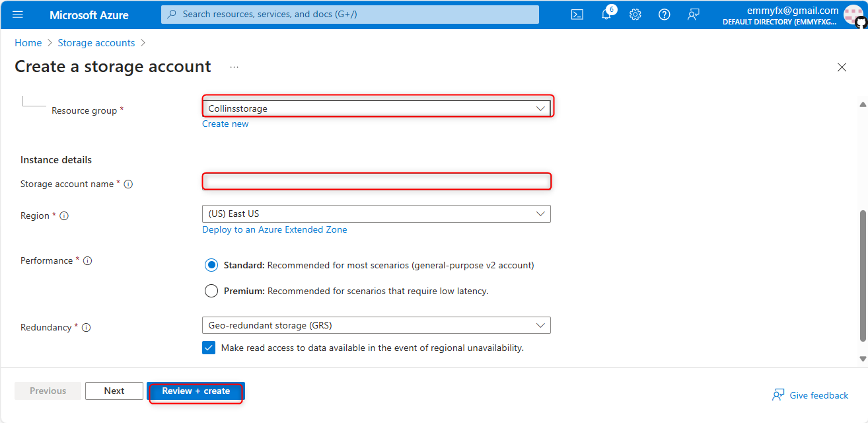The width and height of the screenshot is (868, 423).
Task: Click the vertical scrollbar thumb
Action: click(x=863, y=276)
